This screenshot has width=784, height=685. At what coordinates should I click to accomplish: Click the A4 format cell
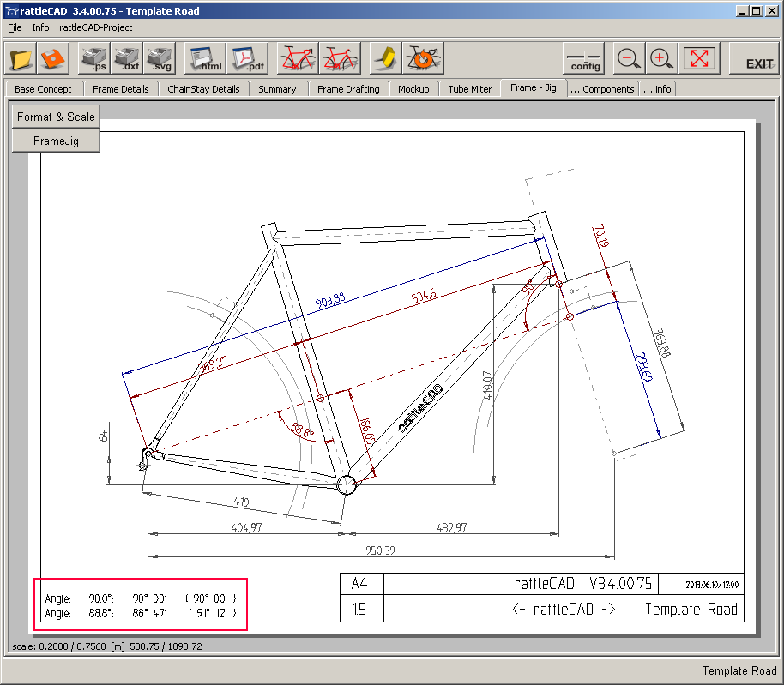click(x=359, y=584)
